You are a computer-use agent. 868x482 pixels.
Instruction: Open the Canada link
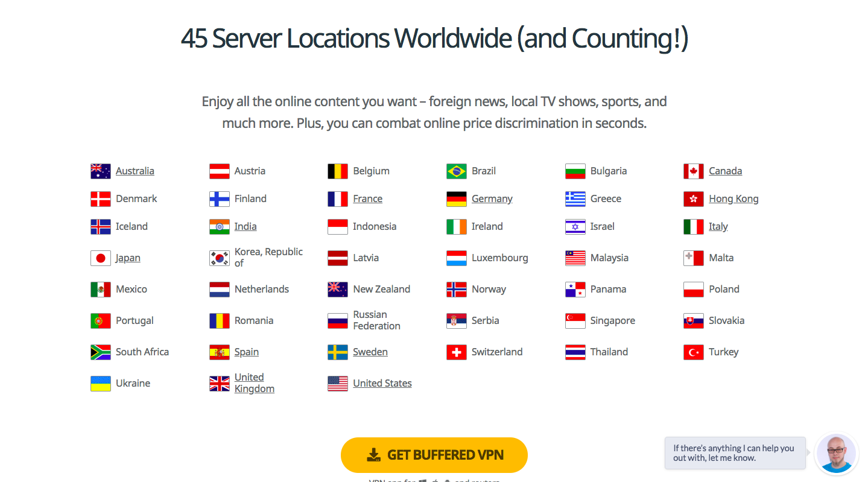(726, 171)
